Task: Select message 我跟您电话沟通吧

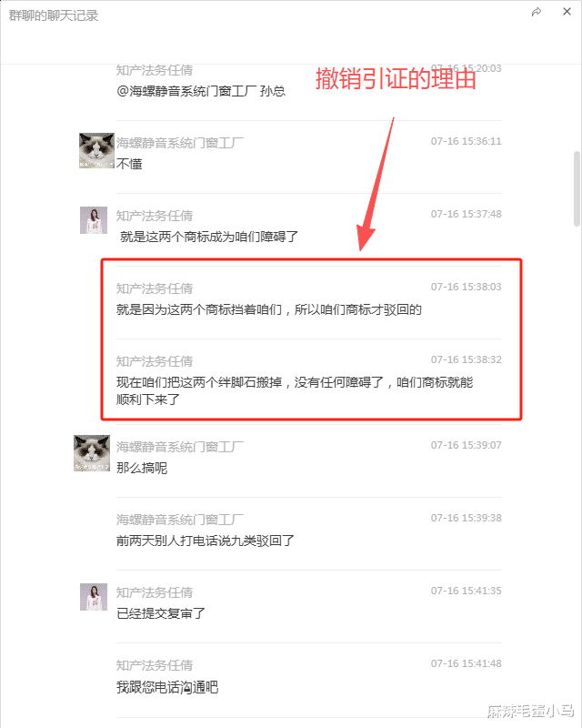Action: coord(167,687)
